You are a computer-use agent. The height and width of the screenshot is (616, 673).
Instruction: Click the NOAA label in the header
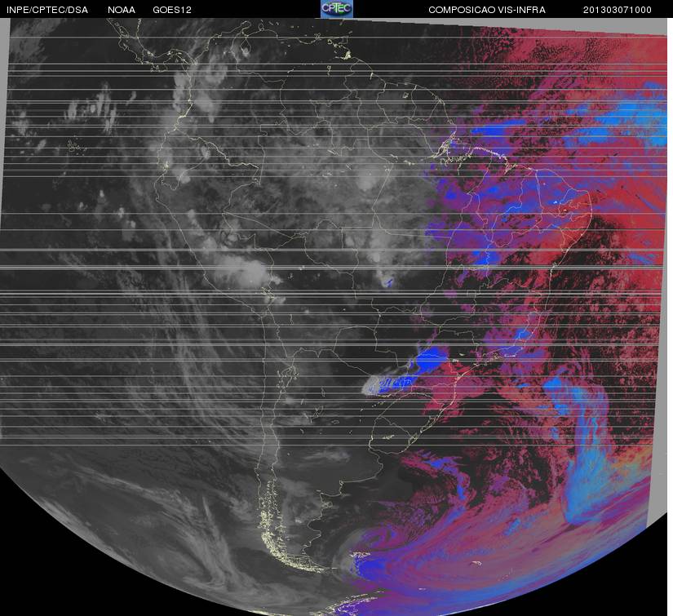(x=122, y=10)
